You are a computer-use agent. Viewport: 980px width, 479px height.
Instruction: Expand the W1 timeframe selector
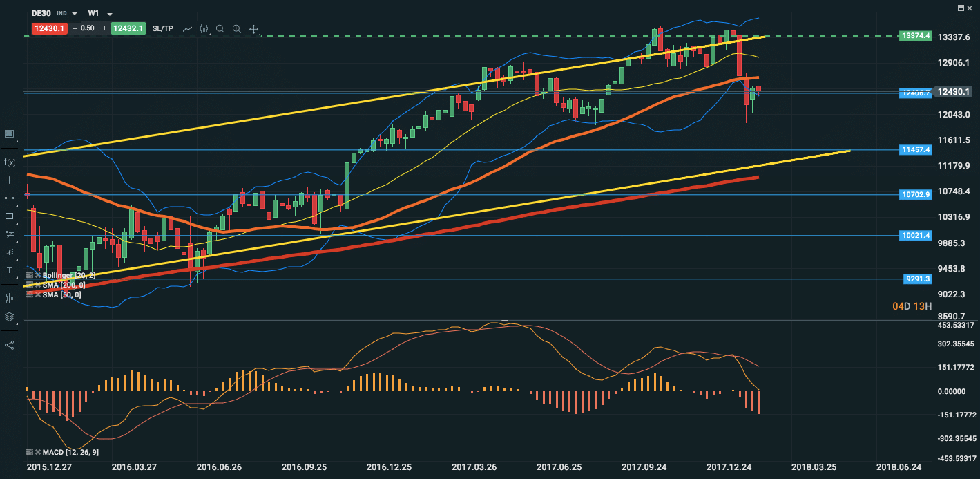(110, 13)
